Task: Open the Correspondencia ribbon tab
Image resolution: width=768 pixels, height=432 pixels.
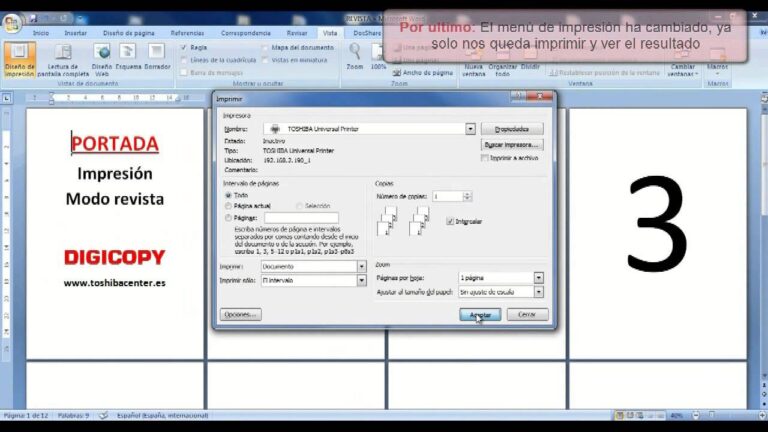Action: point(245,33)
